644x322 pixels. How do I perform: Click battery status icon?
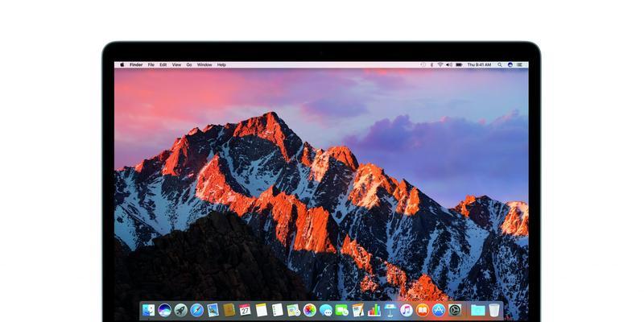pyautogui.click(x=459, y=64)
